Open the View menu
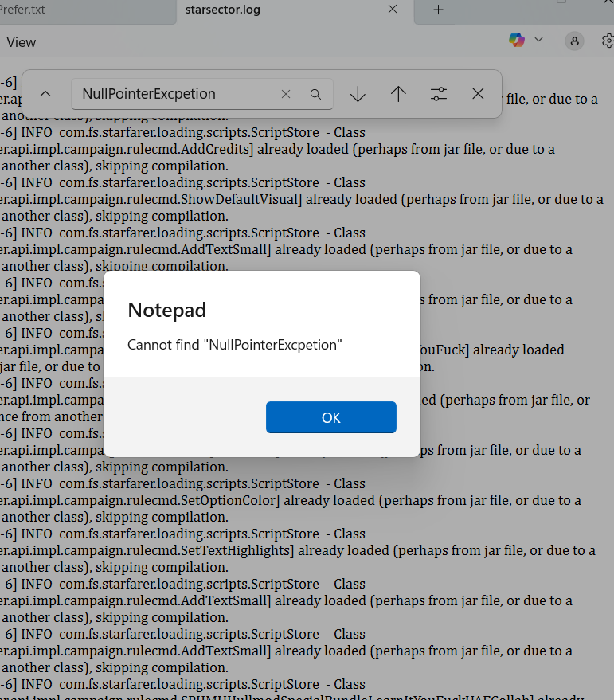Image resolution: width=614 pixels, height=700 pixels. (21, 42)
